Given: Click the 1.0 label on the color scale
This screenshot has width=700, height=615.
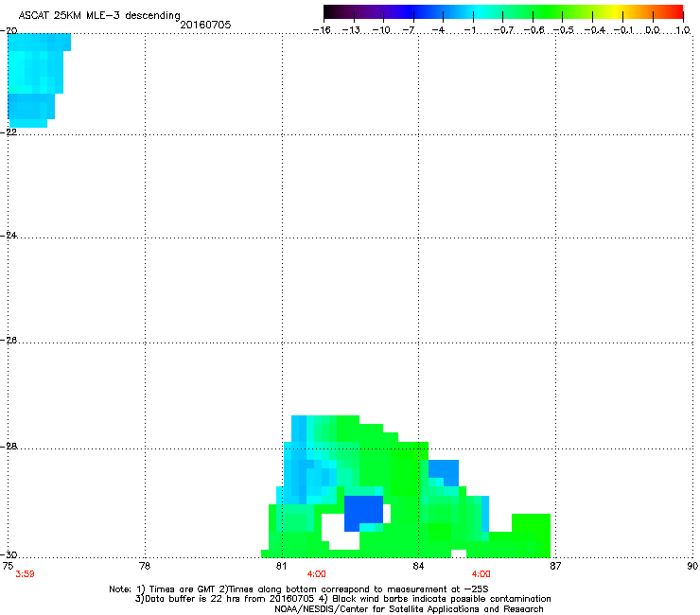Looking at the screenshot, I should coord(683,30).
